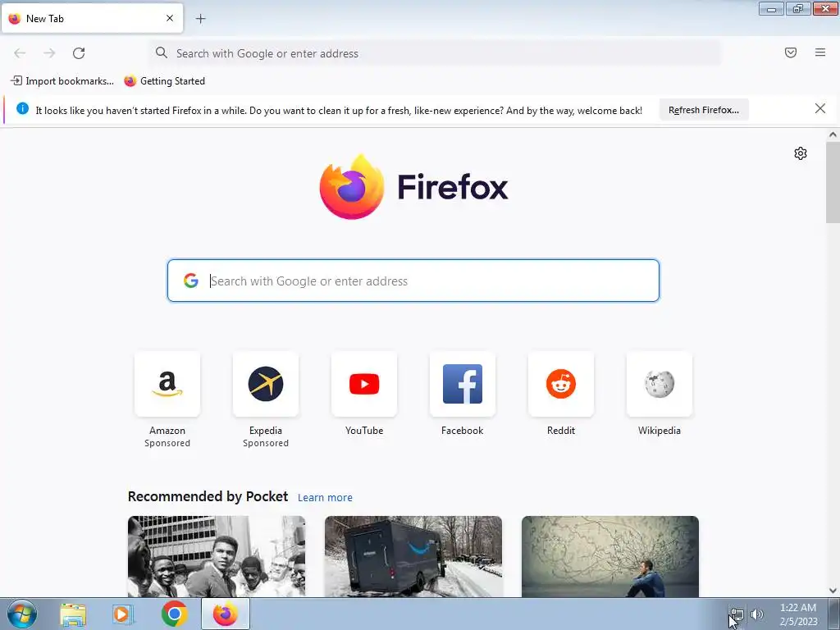Launch Windows Media Player from taskbar
This screenshot has height=630, width=840.
tap(123, 614)
